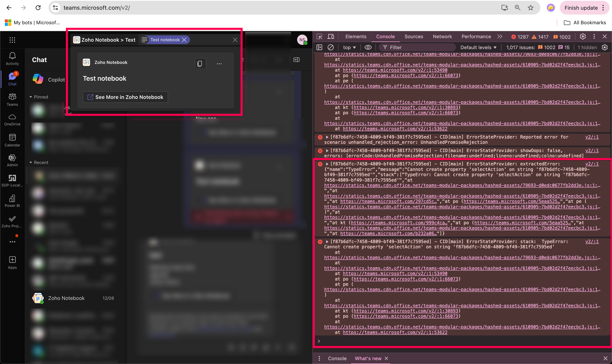Switch to Teams from the left sidebar
612x364 pixels.
point(12,99)
